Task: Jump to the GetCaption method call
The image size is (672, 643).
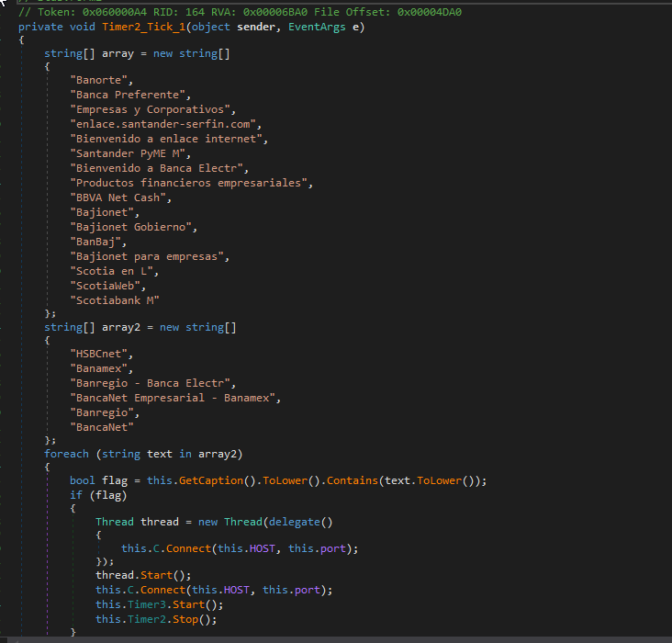Action: 211,480
